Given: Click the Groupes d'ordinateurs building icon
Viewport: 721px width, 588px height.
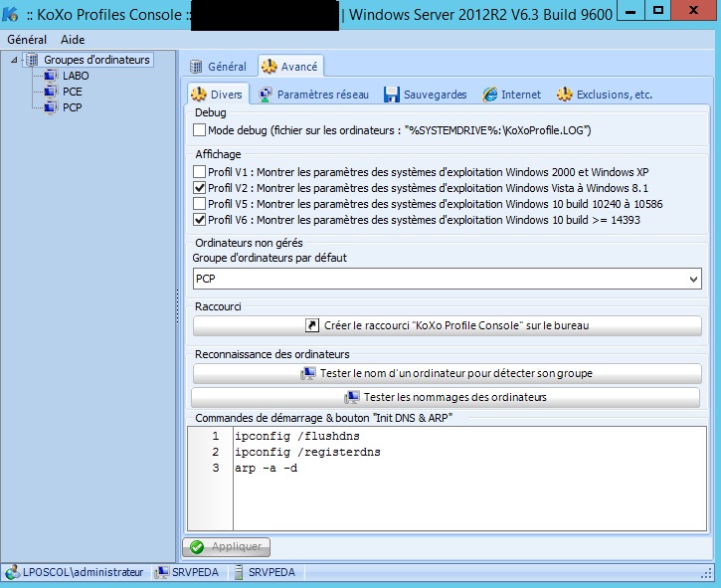Looking at the screenshot, I should click(x=32, y=60).
